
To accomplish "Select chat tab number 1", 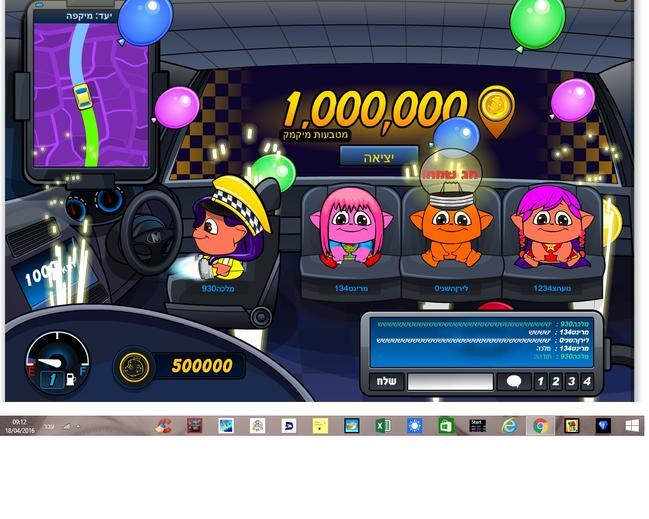I will tap(540, 382).
